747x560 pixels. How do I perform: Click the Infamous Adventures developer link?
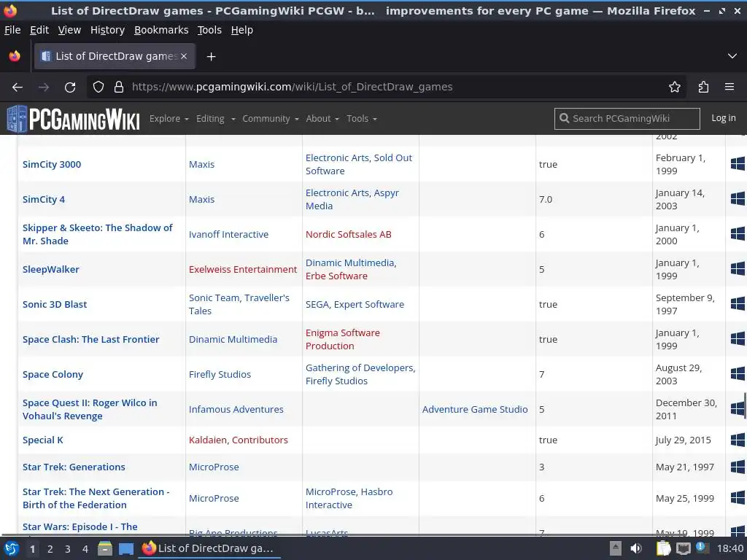click(236, 410)
